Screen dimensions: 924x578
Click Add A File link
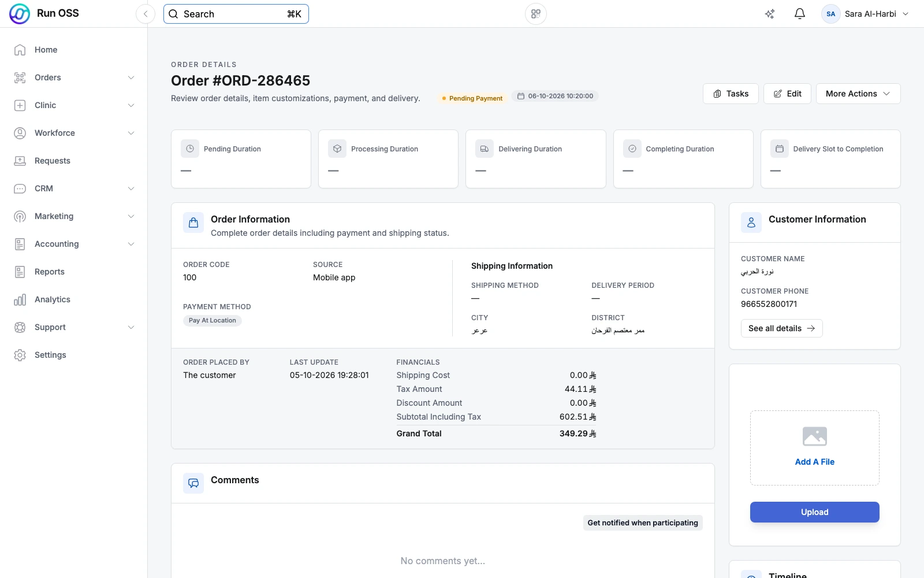(x=814, y=462)
